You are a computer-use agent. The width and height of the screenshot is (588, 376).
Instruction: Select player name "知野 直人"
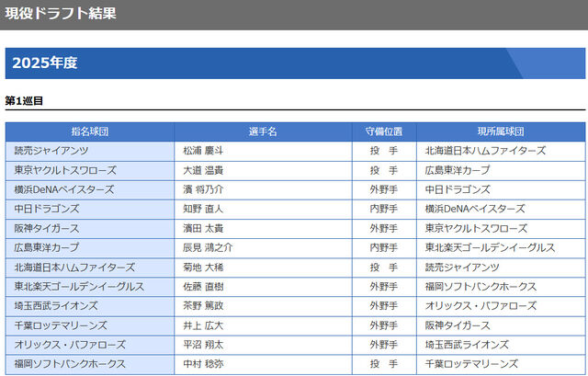[203, 209]
